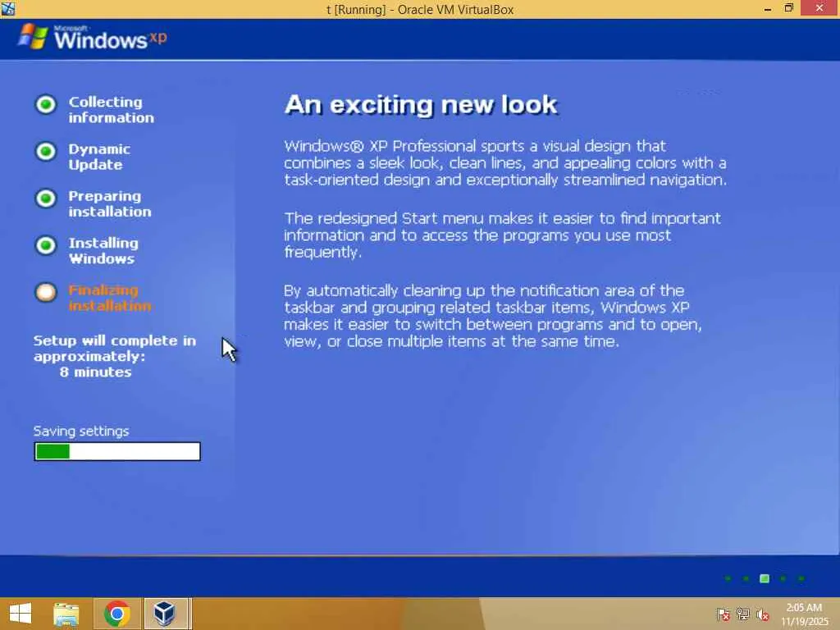Click the VirtualBox window title bar icon
840x630 pixels.
(8, 8)
